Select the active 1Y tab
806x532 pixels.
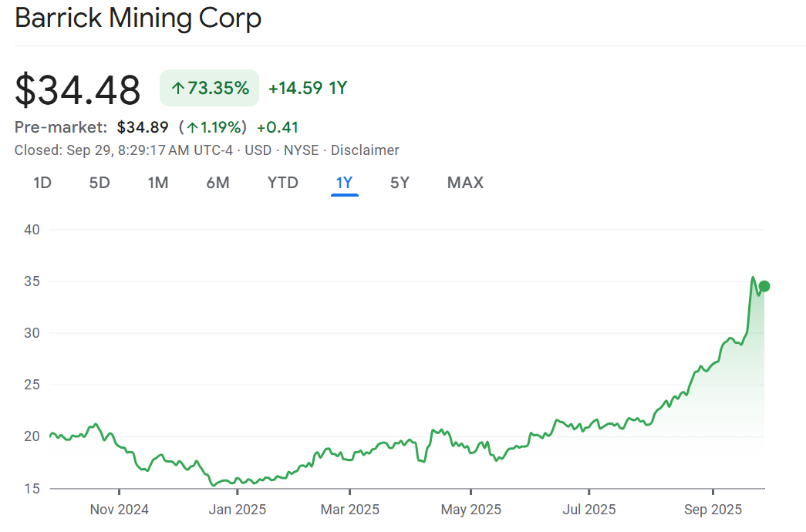pyautogui.click(x=344, y=183)
